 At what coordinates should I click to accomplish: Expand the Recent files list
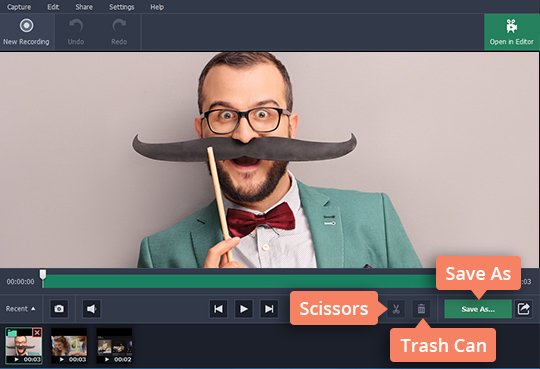[x=21, y=309]
